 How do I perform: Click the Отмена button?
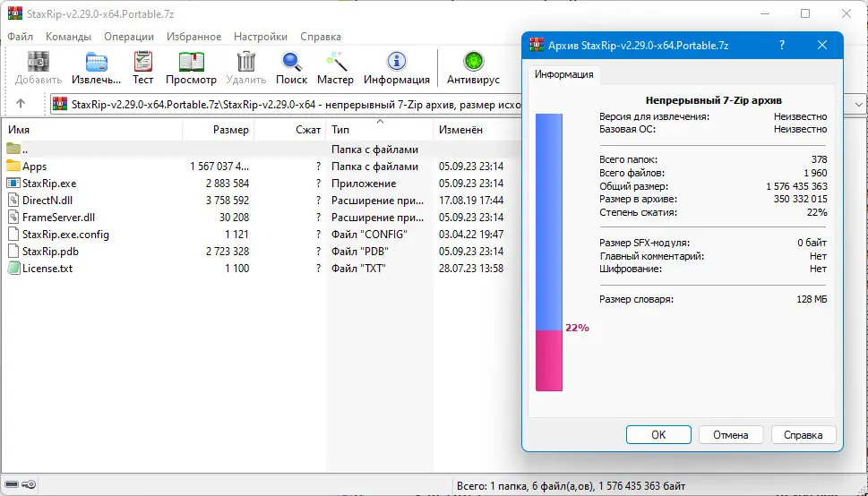click(x=731, y=434)
